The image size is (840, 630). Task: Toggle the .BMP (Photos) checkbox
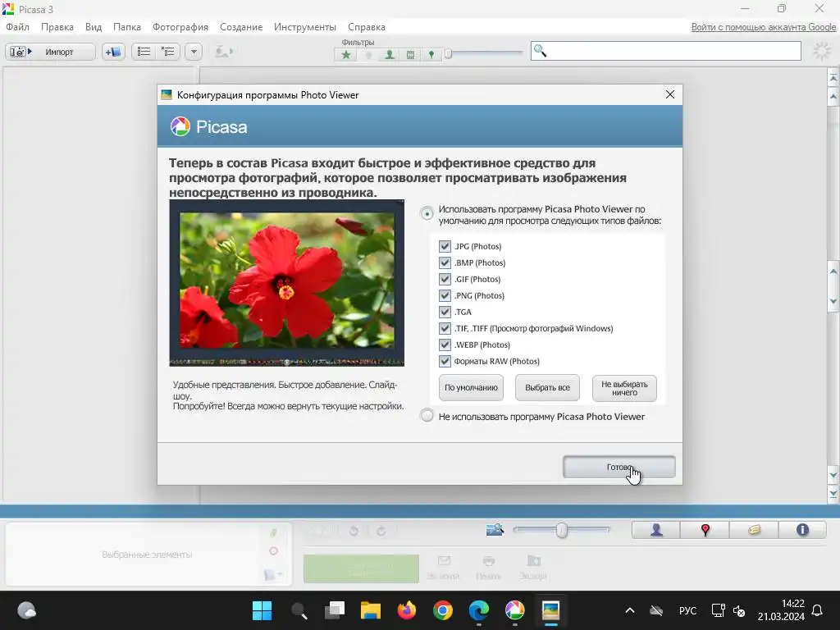pyautogui.click(x=445, y=262)
